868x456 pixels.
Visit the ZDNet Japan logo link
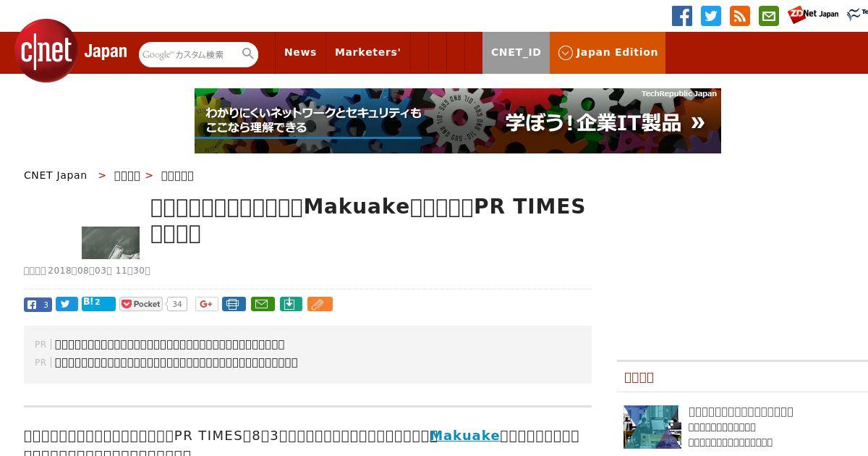[x=813, y=14]
